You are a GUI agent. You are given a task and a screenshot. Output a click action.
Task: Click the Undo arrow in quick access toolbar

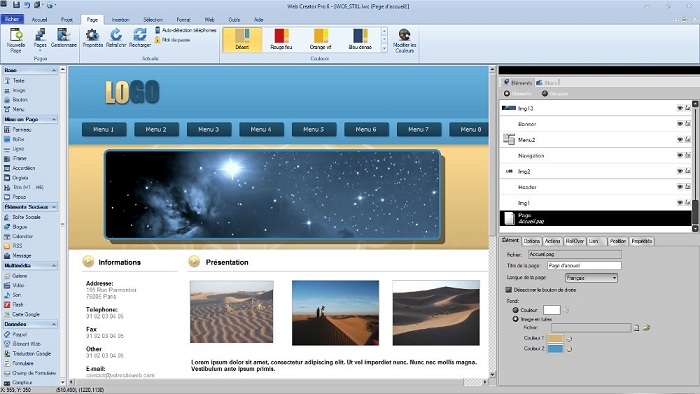click(x=27, y=5)
